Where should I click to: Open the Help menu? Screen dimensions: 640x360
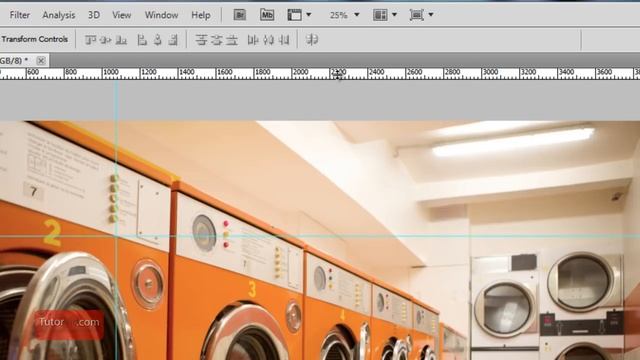click(201, 15)
